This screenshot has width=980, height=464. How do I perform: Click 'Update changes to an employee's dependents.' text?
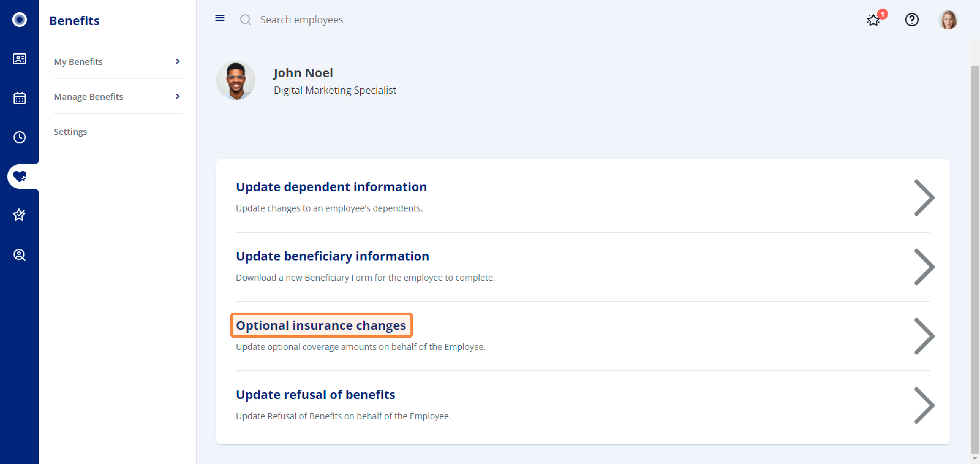329,208
